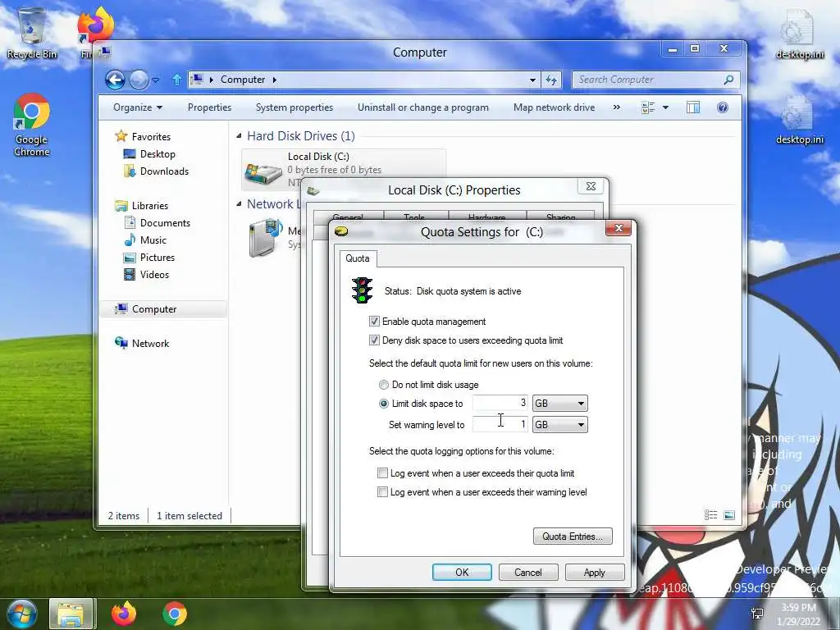Enable log event for exceeded warning level

pos(382,492)
